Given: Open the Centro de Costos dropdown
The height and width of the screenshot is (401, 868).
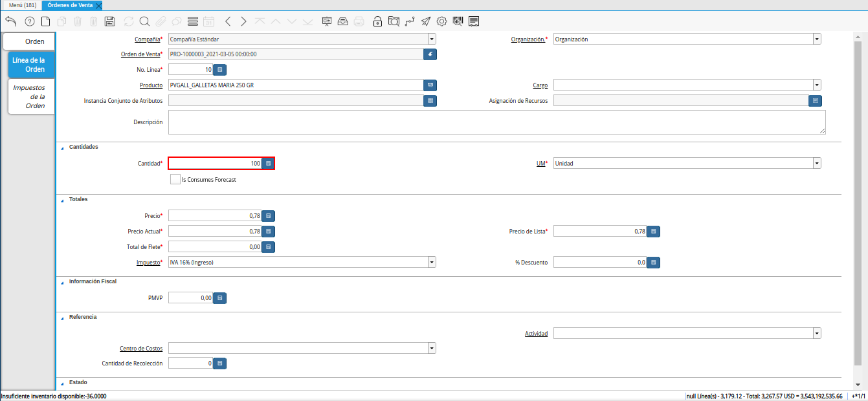Looking at the screenshot, I should [432, 348].
